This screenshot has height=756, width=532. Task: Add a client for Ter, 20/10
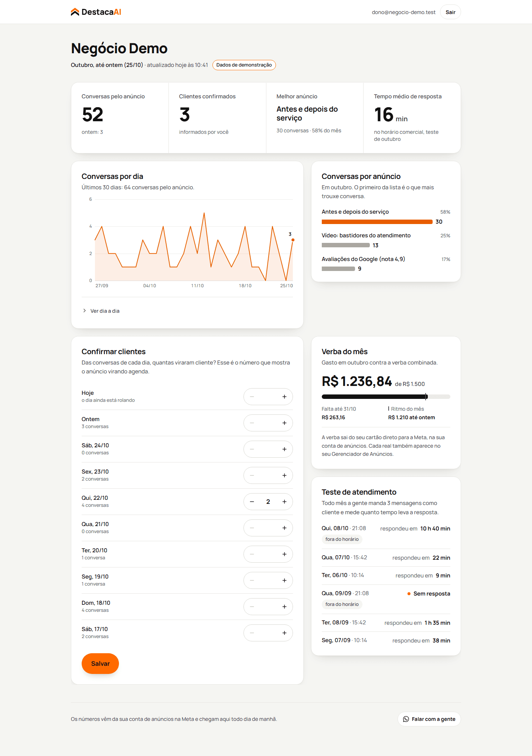pos(284,554)
